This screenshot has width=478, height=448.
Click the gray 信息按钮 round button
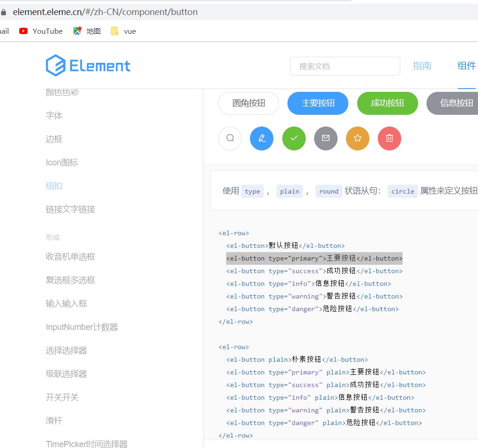pyautogui.click(x=453, y=103)
